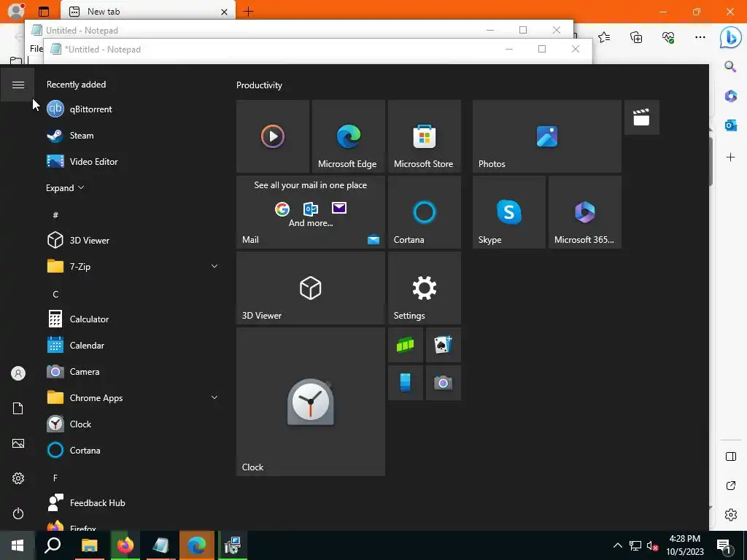This screenshot has height=560, width=747.
Task: Jump to the # app index header
Action: tap(55, 215)
